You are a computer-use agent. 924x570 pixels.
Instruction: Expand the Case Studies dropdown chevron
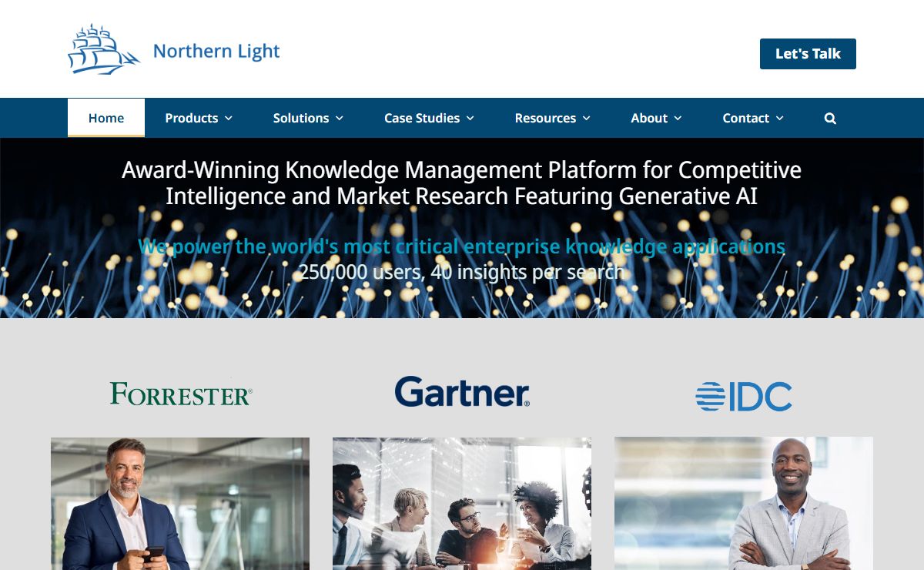pyautogui.click(x=470, y=118)
